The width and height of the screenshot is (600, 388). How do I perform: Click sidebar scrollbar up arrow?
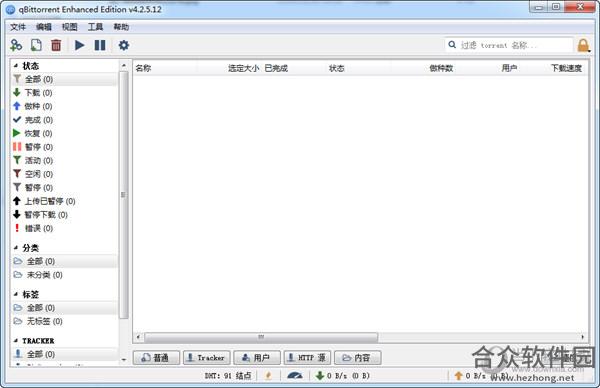click(123, 66)
